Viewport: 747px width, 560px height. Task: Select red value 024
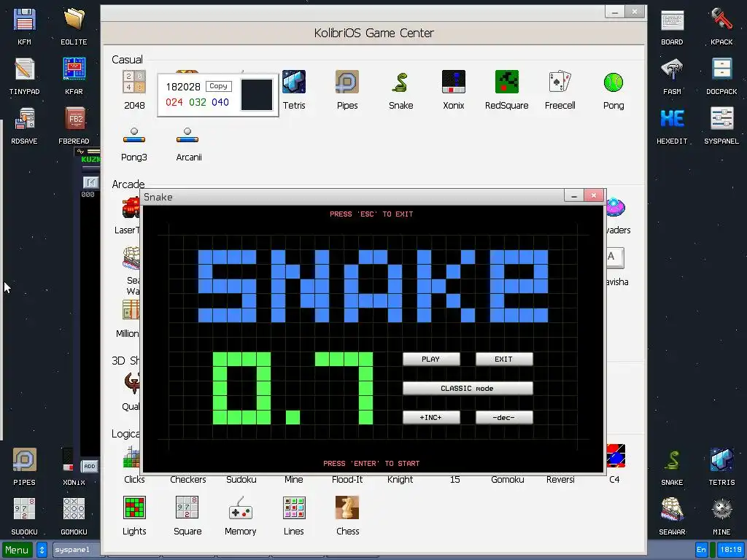point(174,102)
